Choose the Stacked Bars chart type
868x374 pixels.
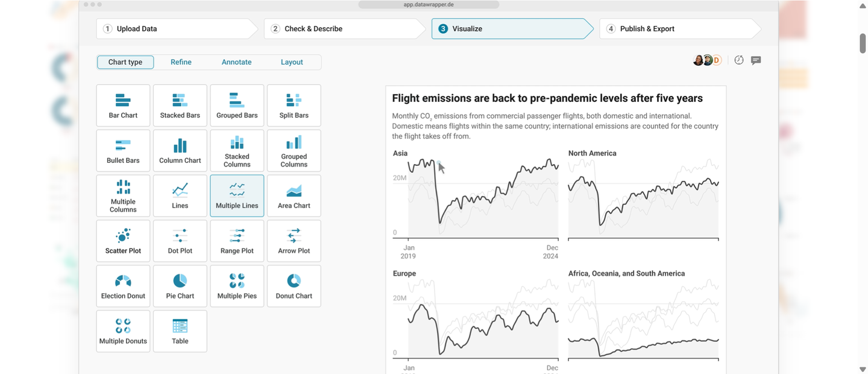[x=180, y=106]
